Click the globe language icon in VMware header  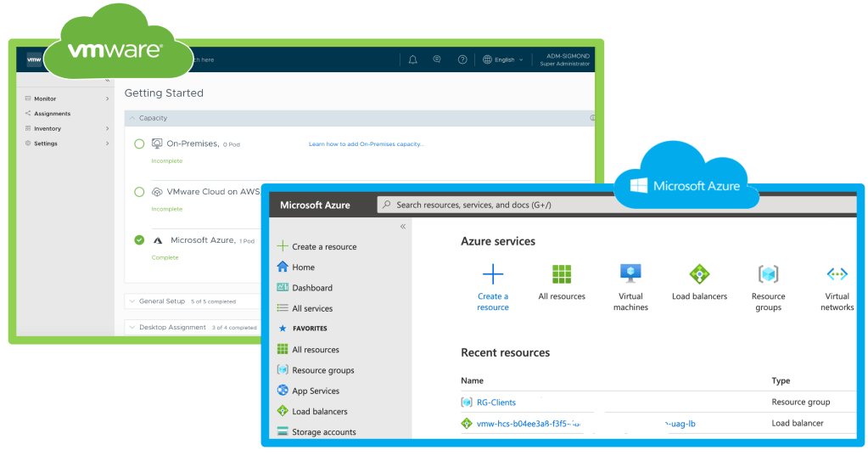(x=487, y=59)
